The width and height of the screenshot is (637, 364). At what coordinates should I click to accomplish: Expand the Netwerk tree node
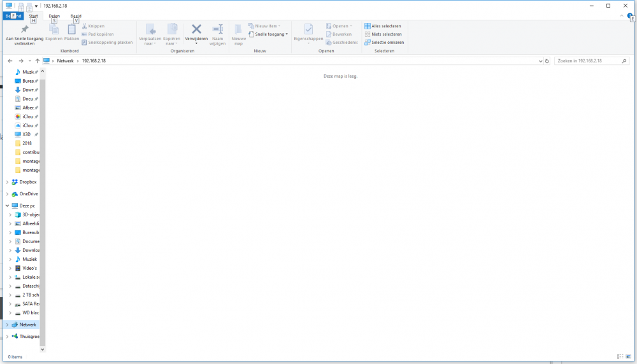click(x=7, y=325)
